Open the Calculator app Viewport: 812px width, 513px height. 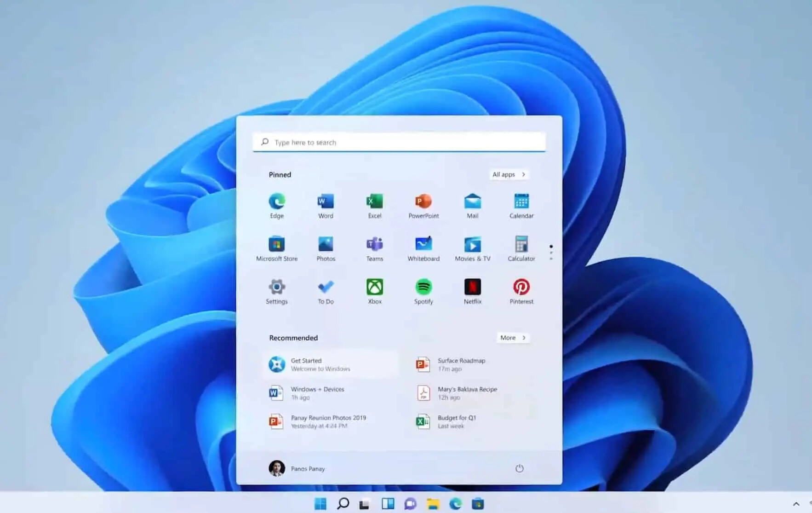(x=521, y=248)
